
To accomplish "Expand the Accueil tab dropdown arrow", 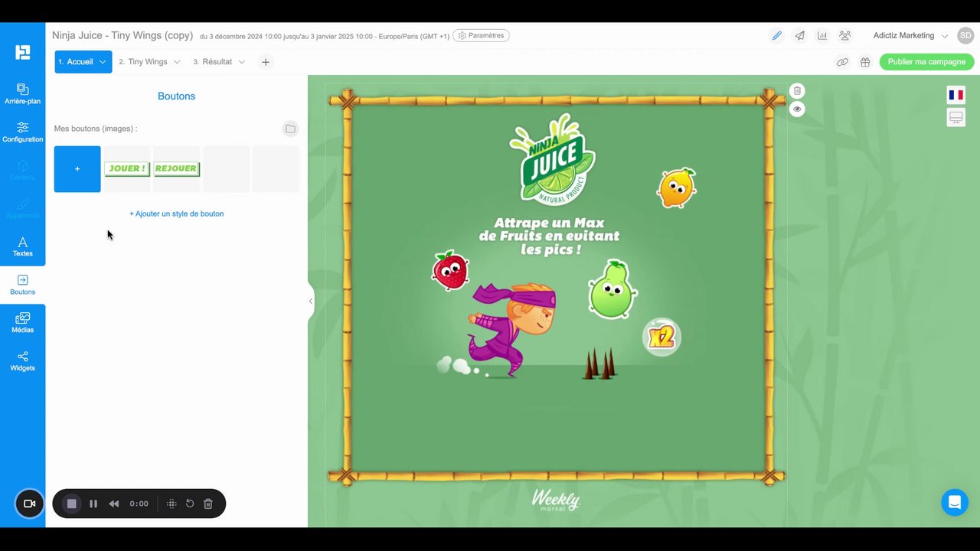I will pos(103,62).
